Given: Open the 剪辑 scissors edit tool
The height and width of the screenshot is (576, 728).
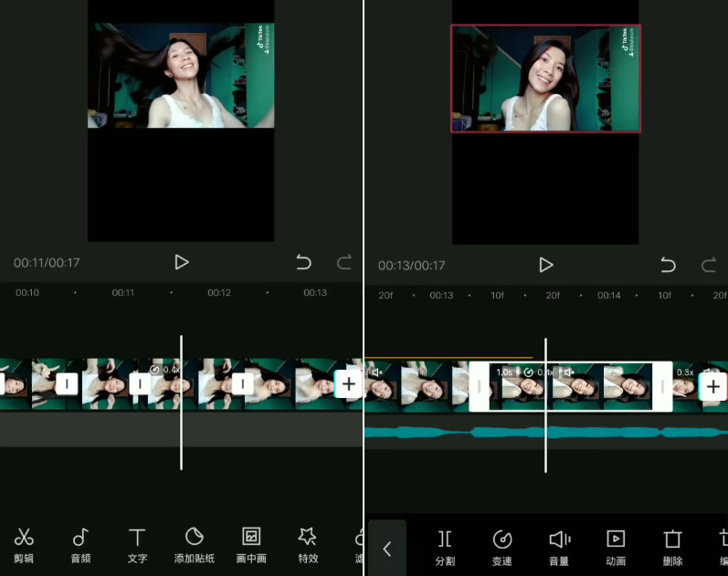Looking at the screenshot, I should pyautogui.click(x=24, y=544).
